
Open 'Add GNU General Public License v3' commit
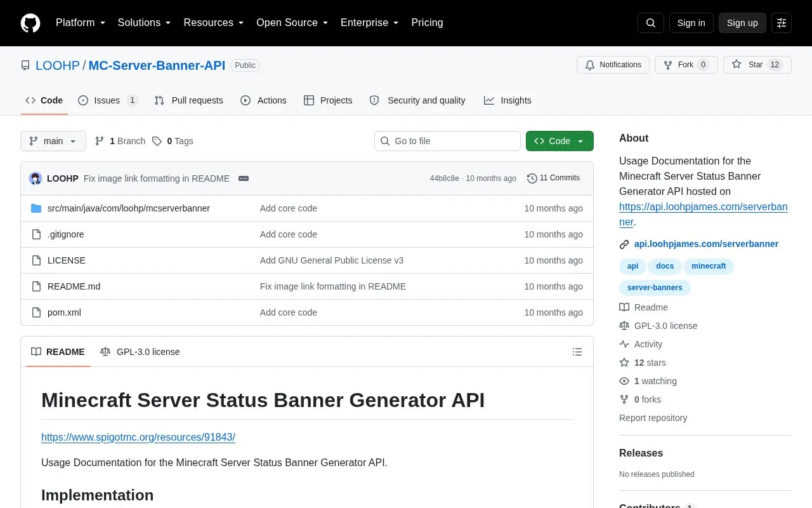(332, 260)
